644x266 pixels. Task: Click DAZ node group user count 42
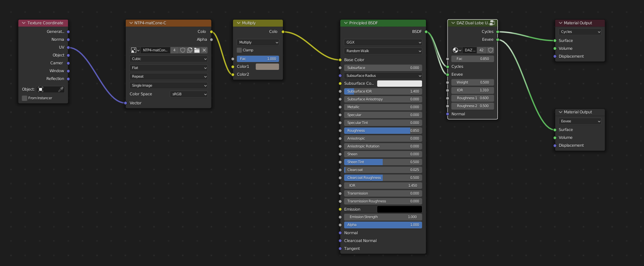coord(481,50)
